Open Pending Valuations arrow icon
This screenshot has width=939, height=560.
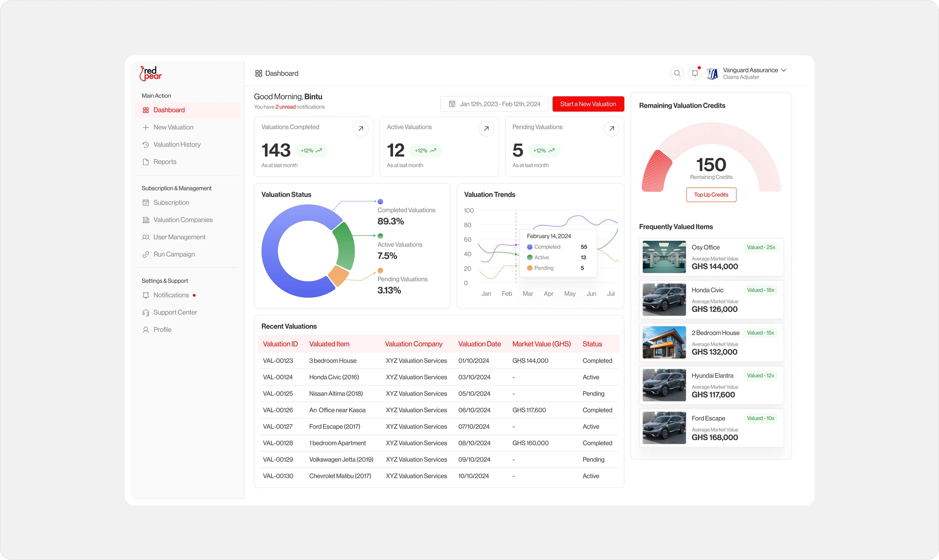[x=612, y=129]
